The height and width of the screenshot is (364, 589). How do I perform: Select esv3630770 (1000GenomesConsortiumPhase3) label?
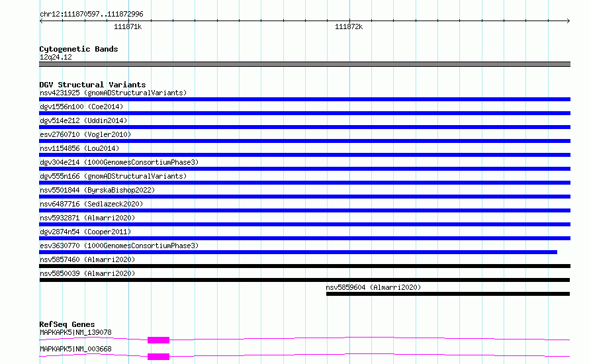(119, 246)
